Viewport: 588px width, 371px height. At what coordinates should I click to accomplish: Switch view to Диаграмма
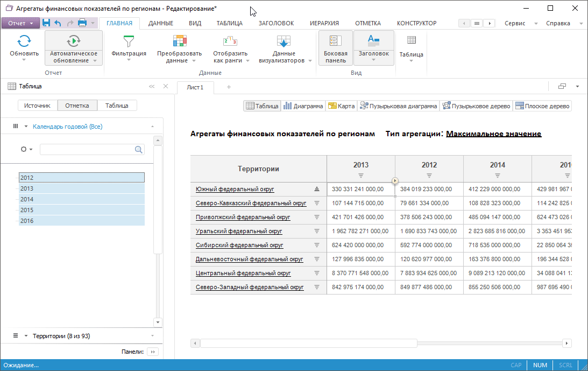303,106
